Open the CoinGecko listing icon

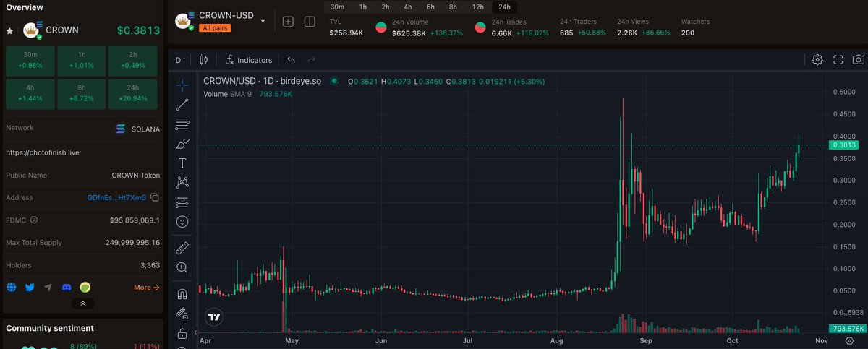85,288
